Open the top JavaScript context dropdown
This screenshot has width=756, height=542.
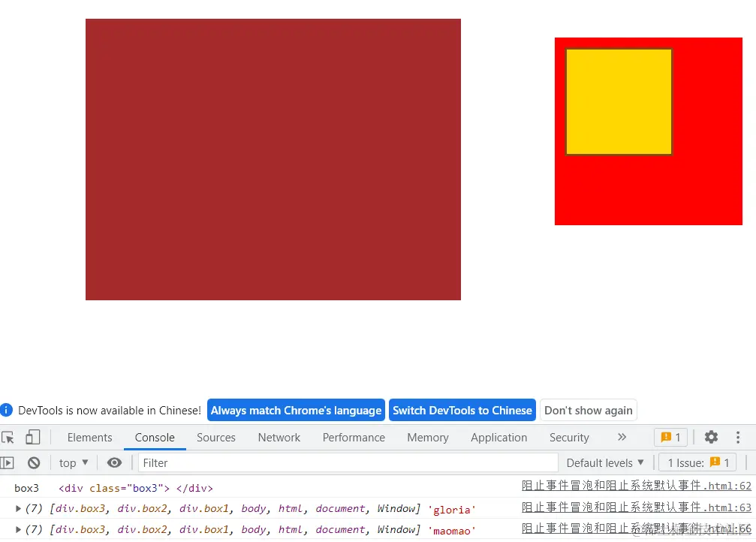(x=74, y=463)
